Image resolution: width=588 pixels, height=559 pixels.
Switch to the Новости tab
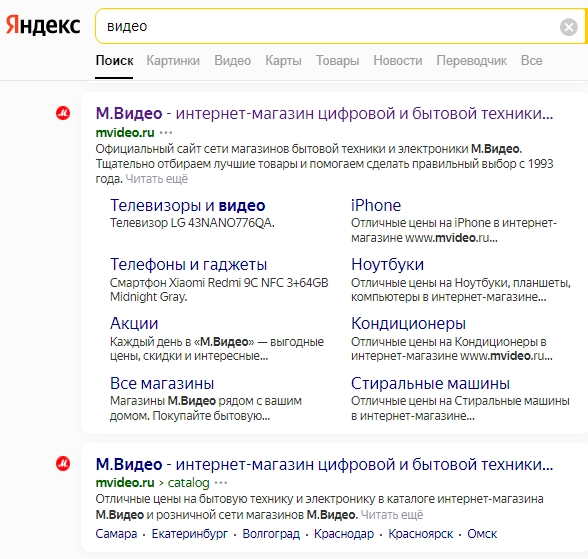tap(398, 60)
